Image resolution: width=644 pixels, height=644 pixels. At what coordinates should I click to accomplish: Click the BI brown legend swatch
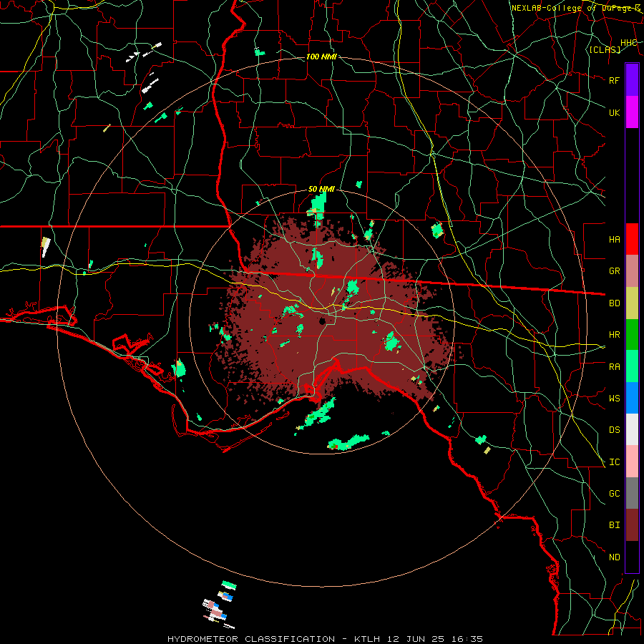632,525
